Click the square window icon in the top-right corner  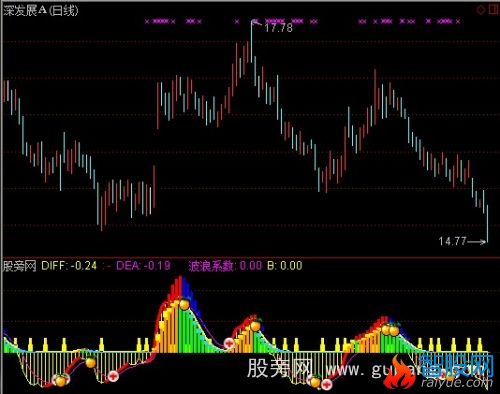pyautogui.click(x=493, y=10)
